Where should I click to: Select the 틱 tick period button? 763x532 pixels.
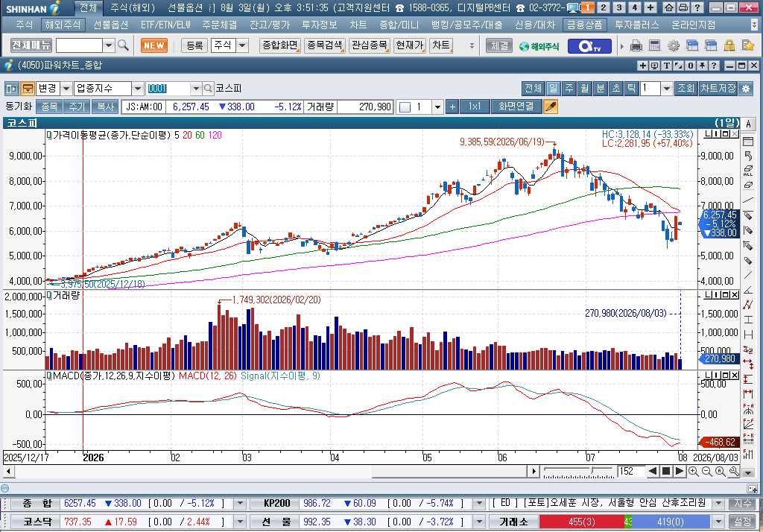(x=631, y=89)
